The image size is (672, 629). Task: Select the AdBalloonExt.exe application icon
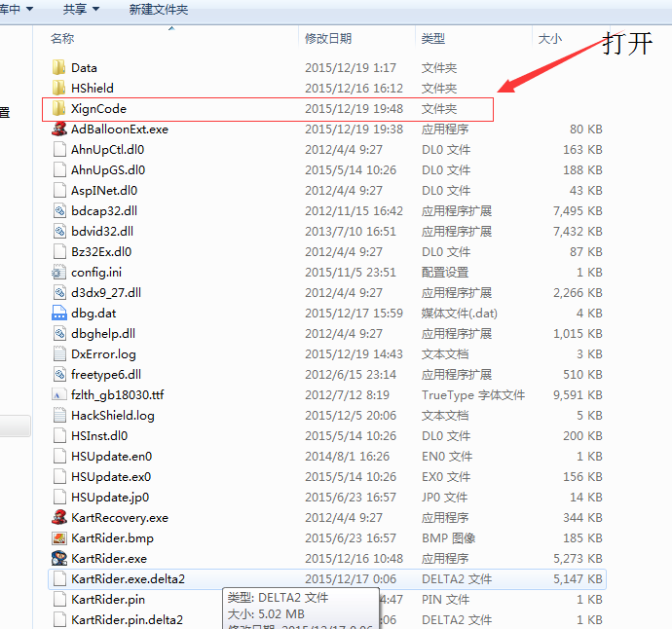[x=59, y=129]
